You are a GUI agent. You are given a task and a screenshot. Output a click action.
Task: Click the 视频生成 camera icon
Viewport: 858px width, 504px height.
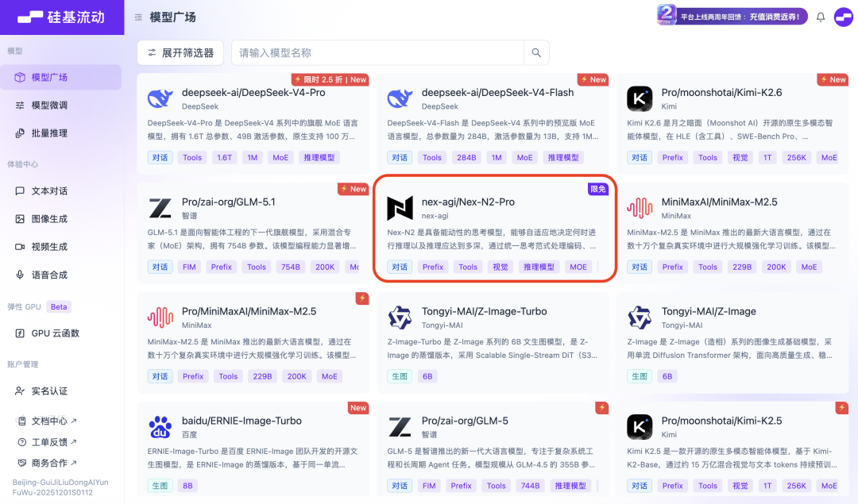click(x=20, y=247)
